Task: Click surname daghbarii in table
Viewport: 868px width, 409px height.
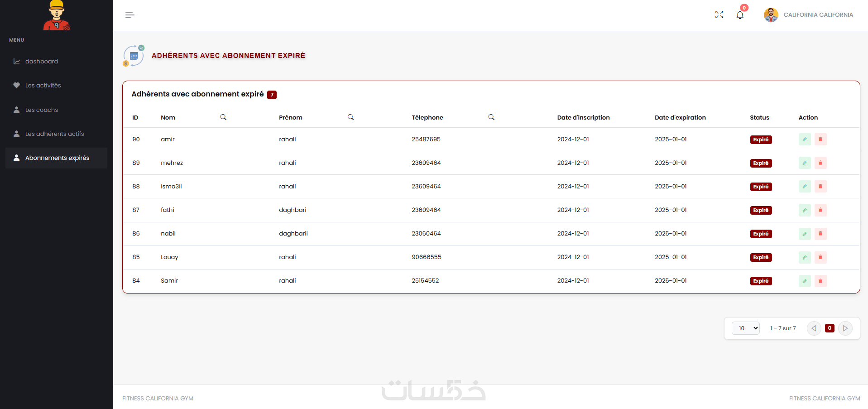Action: click(293, 234)
